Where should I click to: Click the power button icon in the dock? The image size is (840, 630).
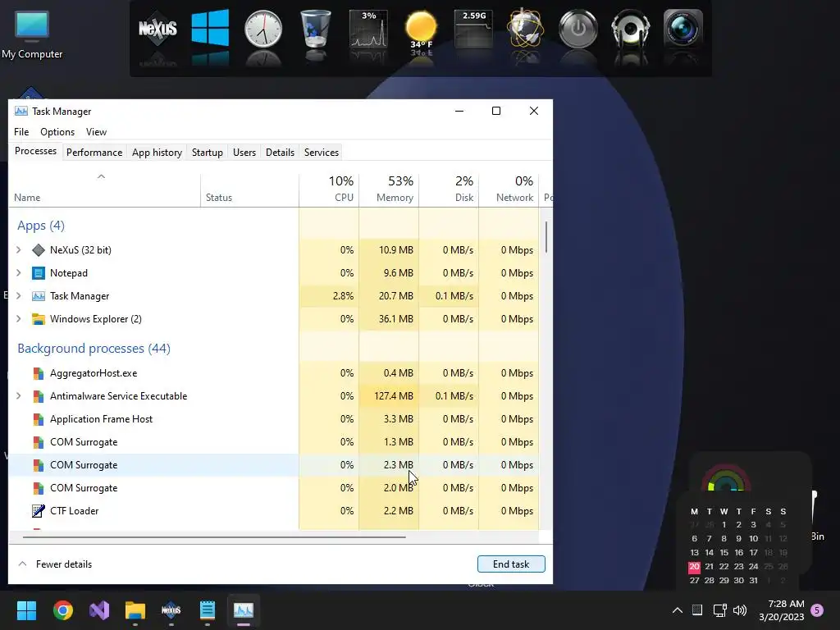point(578,29)
